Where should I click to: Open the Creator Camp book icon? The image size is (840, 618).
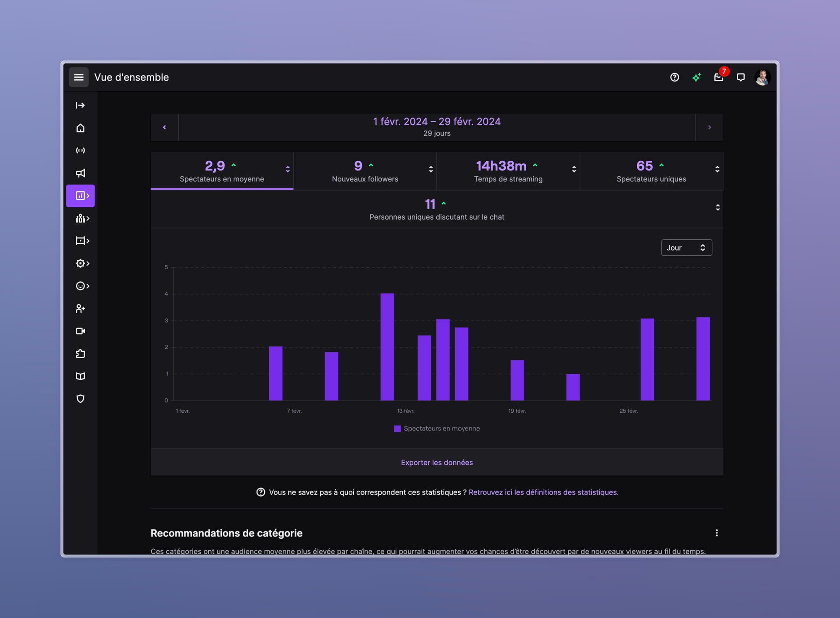click(x=80, y=376)
